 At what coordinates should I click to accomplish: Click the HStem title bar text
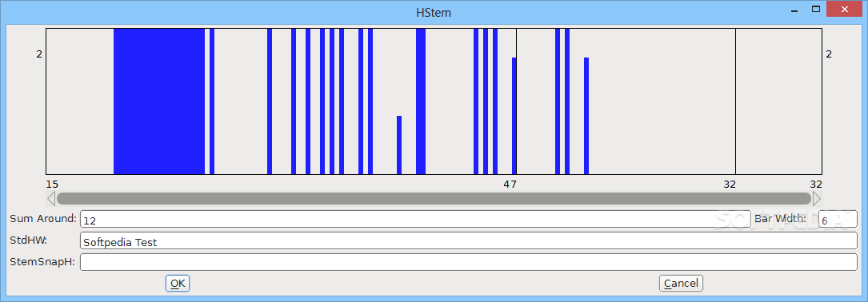[x=434, y=12]
